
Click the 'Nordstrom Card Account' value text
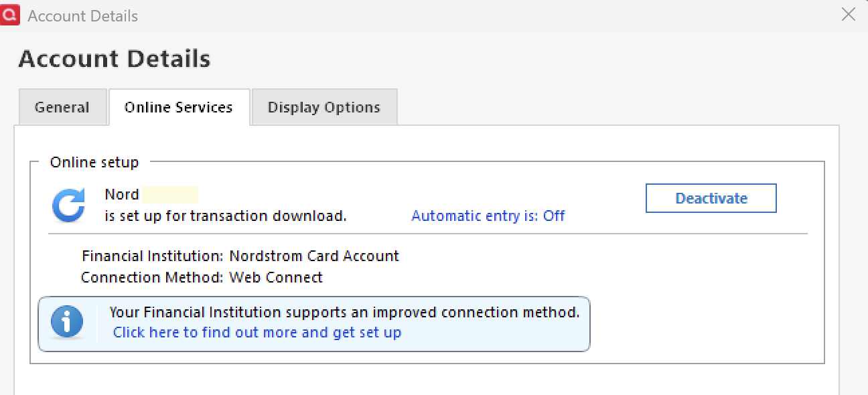click(x=314, y=256)
